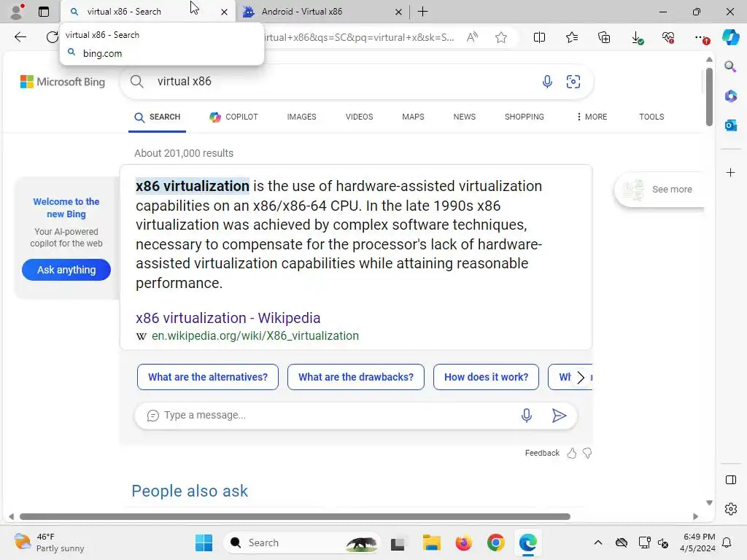Open en.wikipedia.org/wiki/X86_virtualization URL
This screenshot has width=747, height=560.
(255, 336)
